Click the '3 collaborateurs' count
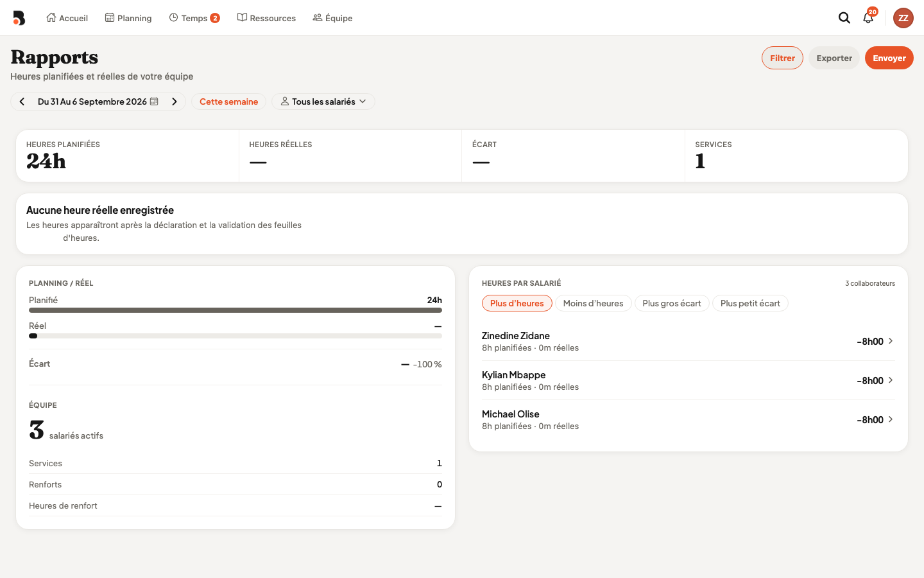Viewport: 924px width, 578px height. coord(870,283)
